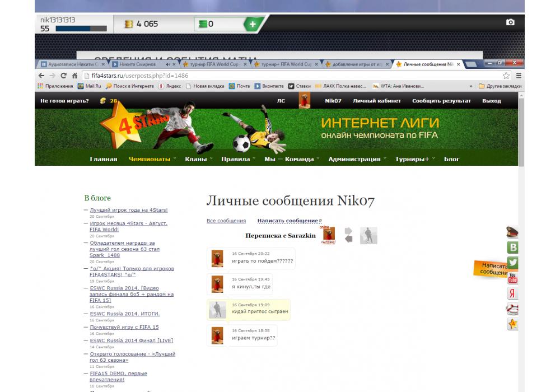Click Выход to log out
Screen dimensions: 560x392
(x=492, y=101)
